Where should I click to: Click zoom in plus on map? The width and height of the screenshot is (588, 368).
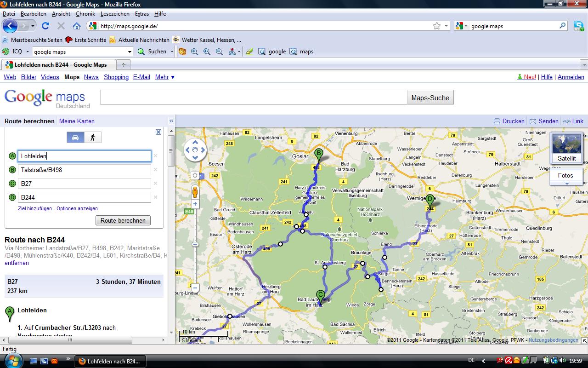point(195,204)
